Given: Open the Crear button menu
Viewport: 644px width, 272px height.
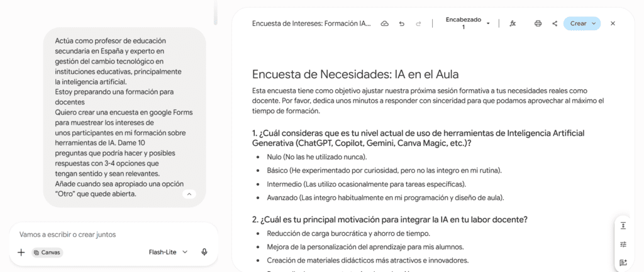Looking at the screenshot, I should 582,24.
